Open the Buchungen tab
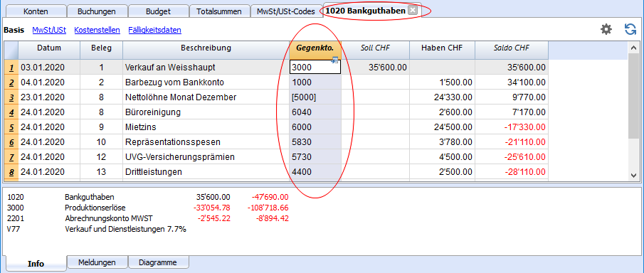 (x=97, y=11)
